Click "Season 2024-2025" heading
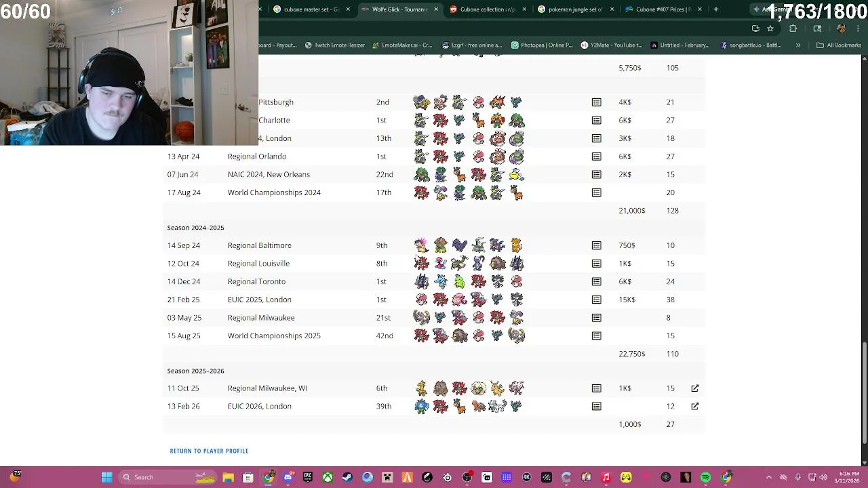The height and width of the screenshot is (488, 868). (x=195, y=228)
